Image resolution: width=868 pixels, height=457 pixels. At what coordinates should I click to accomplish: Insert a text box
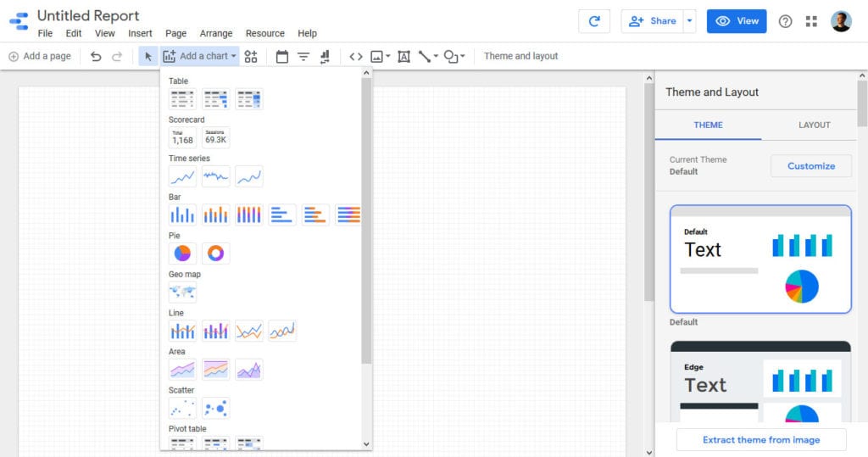[x=403, y=56]
